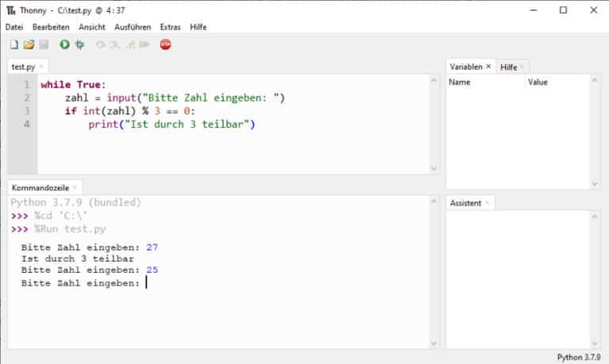Close the Variablen tab
609x364 pixels.
click(x=488, y=67)
